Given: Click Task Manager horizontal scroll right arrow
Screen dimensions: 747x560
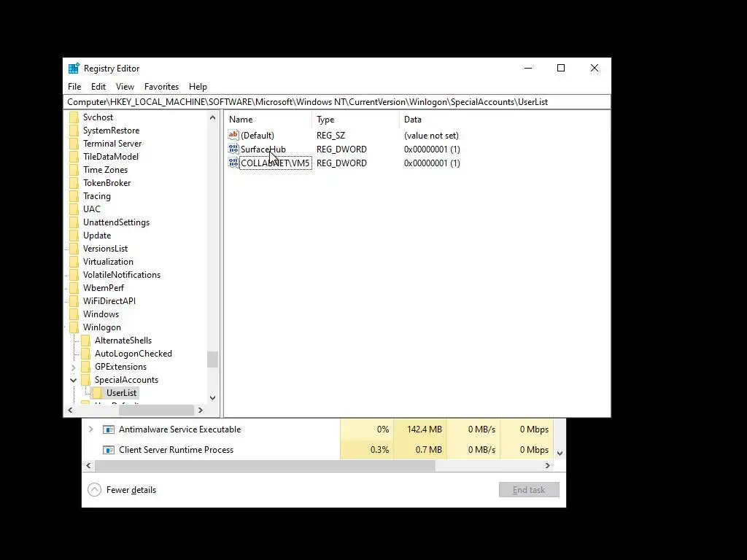Looking at the screenshot, I should click(x=548, y=465).
